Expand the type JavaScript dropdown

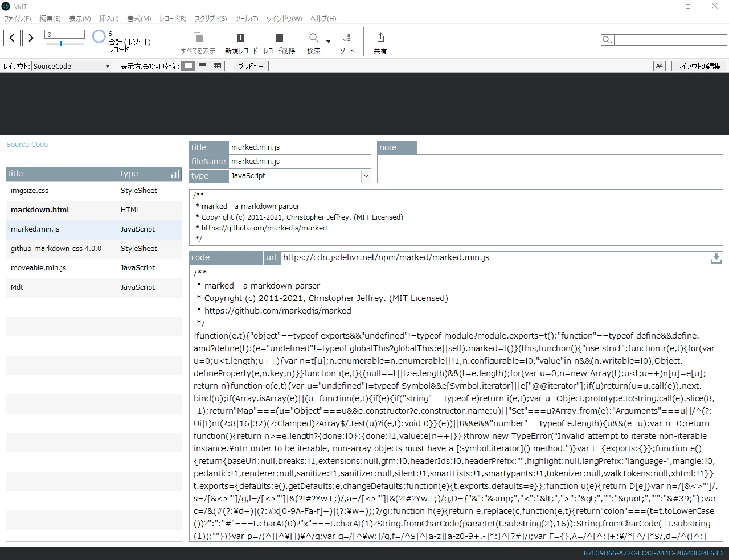(x=366, y=176)
